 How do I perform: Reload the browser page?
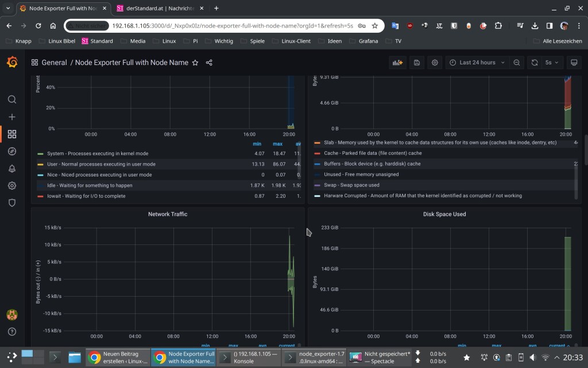(38, 26)
